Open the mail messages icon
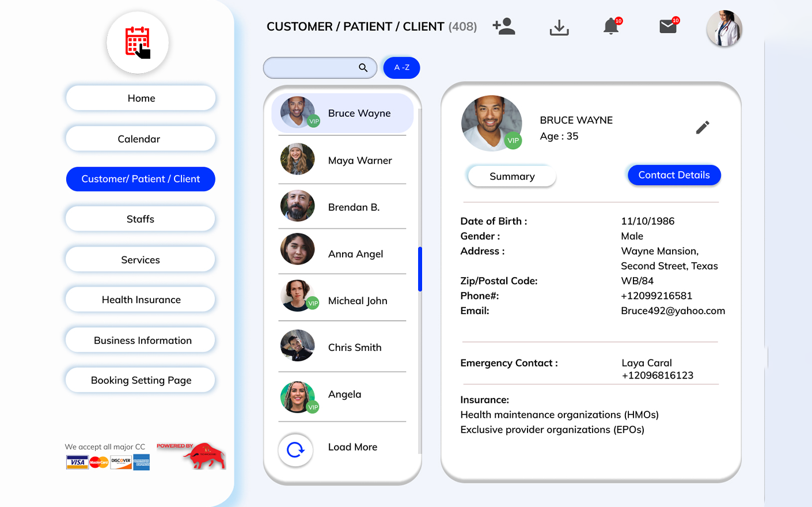Image resolution: width=812 pixels, height=507 pixels. click(669, 26)
